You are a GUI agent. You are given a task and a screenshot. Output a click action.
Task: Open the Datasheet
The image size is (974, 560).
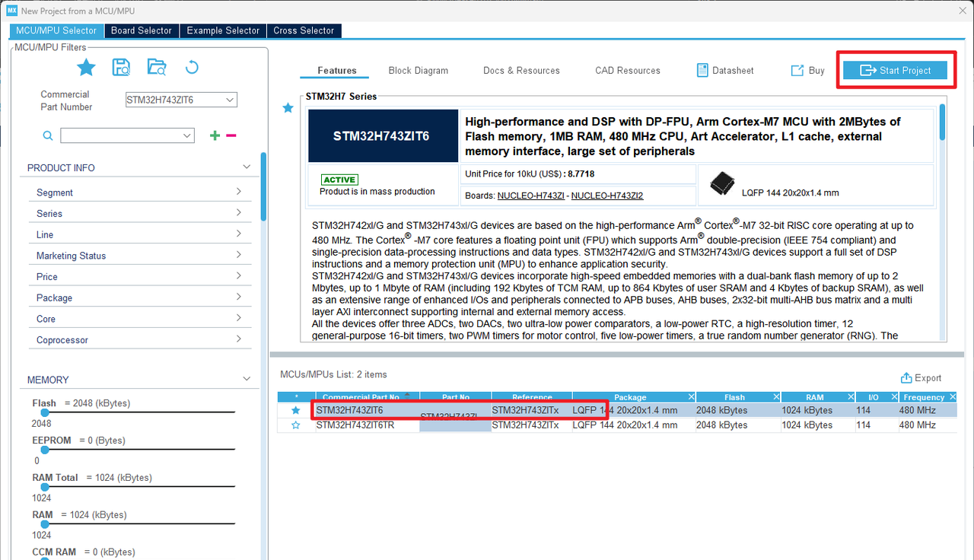pyautogui.click(x=725, y=70)
